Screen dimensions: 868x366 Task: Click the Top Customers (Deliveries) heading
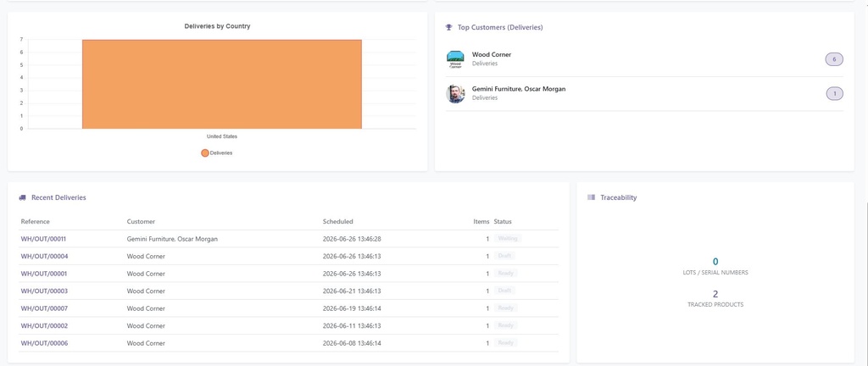tap(500, 27)
